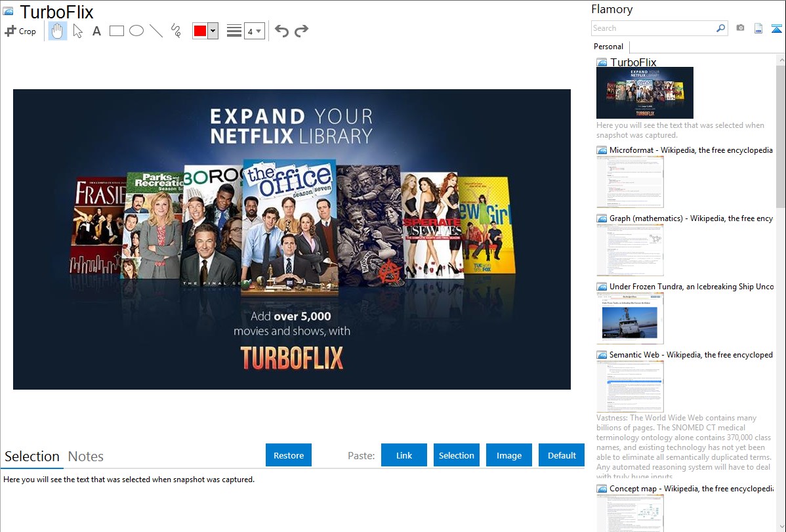Click the scrollbar up arrow in sidebar
The width and height of the screenshot is (786, 532).
coord(781,60)
